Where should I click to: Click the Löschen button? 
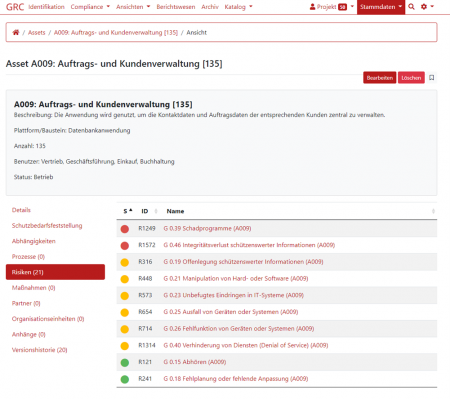(411, 78)
